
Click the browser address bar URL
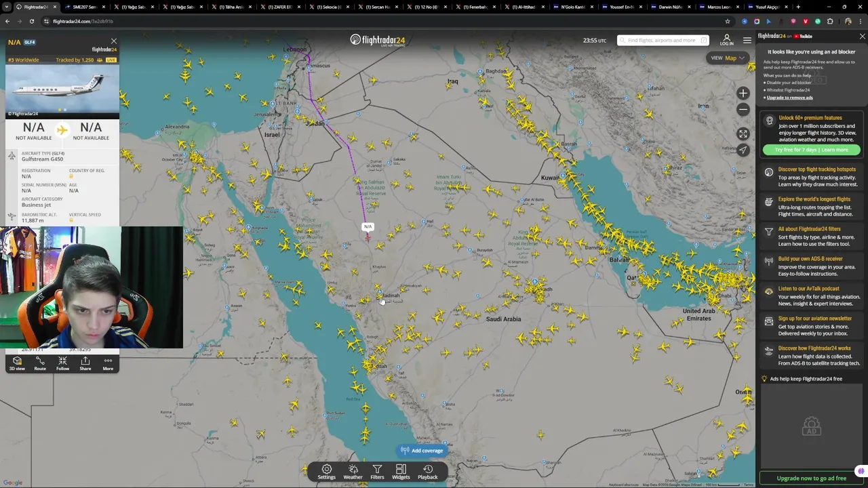point(83,21)
